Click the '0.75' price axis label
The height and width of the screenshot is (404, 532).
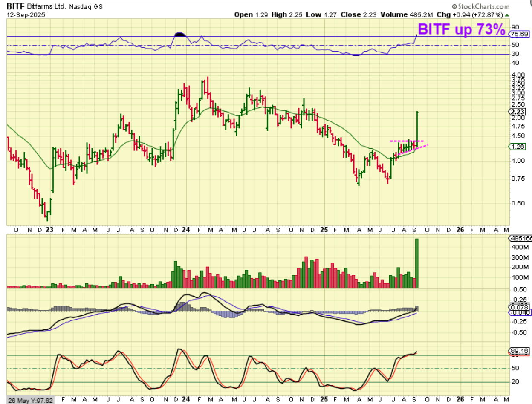[518, 179]
